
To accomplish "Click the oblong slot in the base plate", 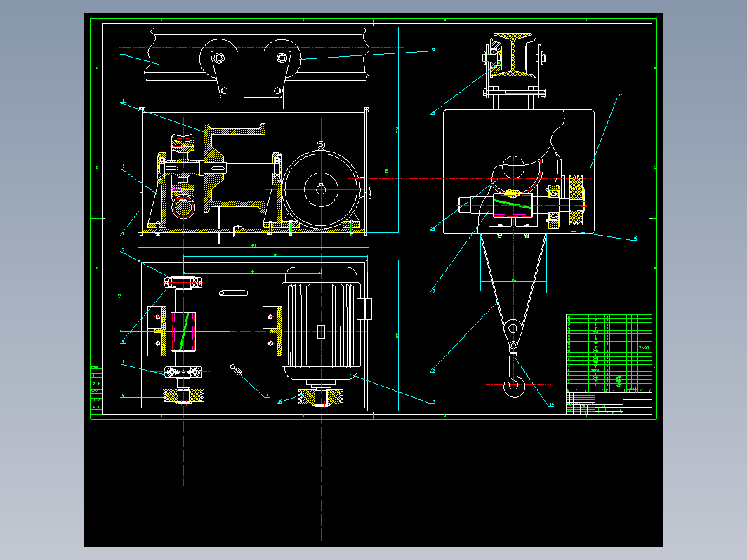I will (x=233, y=293).
